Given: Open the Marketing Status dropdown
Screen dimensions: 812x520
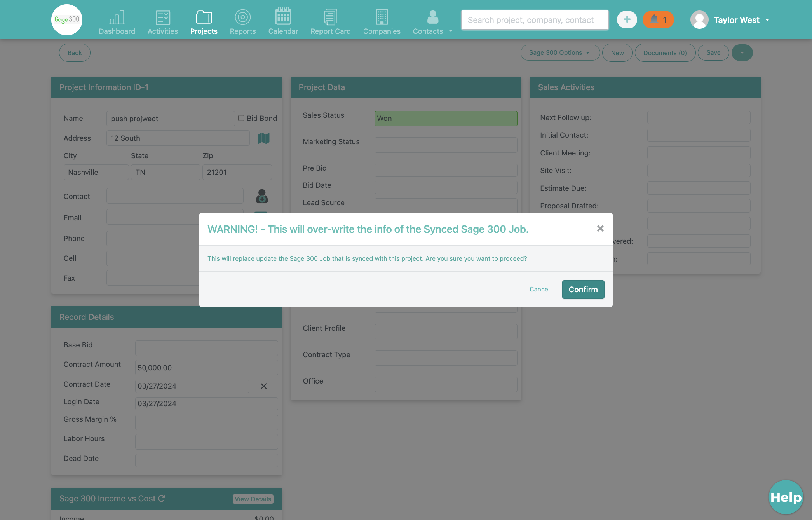Looking at the screenshot, I should [446, 145].
